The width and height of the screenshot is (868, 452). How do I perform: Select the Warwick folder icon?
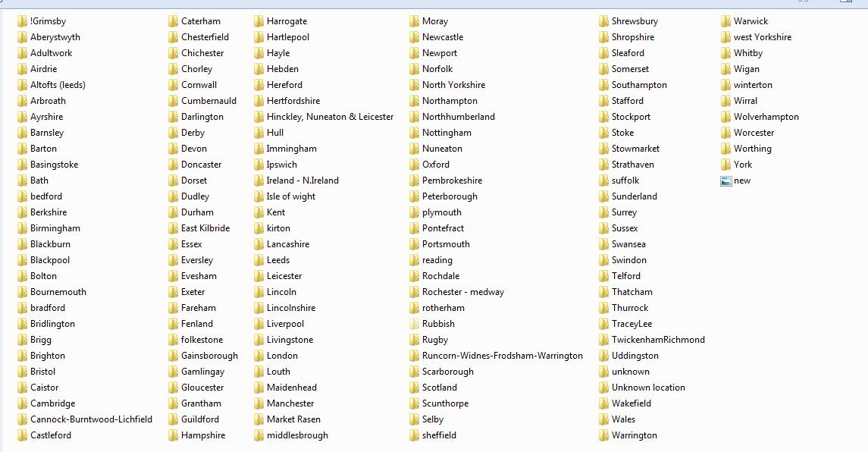[725, 21]
